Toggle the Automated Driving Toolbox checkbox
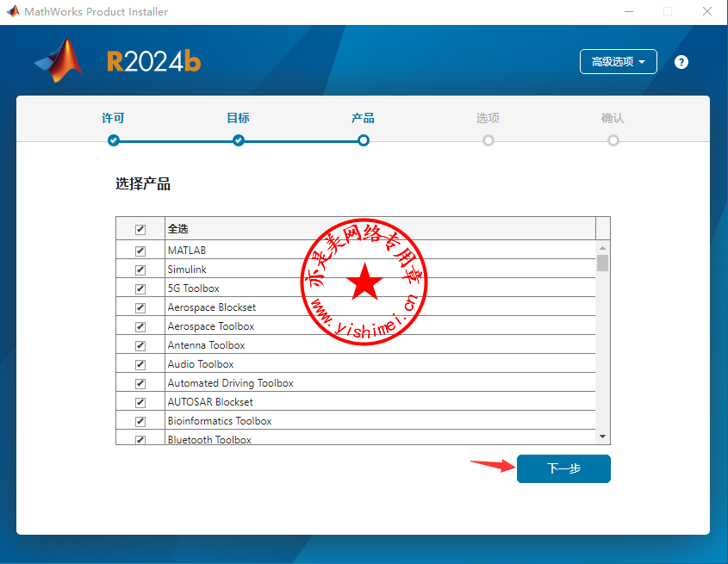Viewport: 728px width, 564px height. (140, 383)
